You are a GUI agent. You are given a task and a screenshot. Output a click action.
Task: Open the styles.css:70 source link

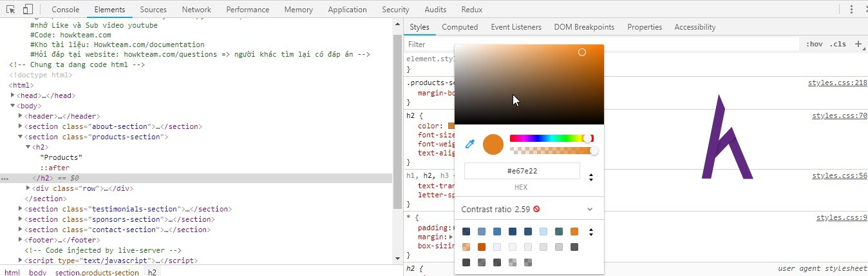[x=840, y=116]
